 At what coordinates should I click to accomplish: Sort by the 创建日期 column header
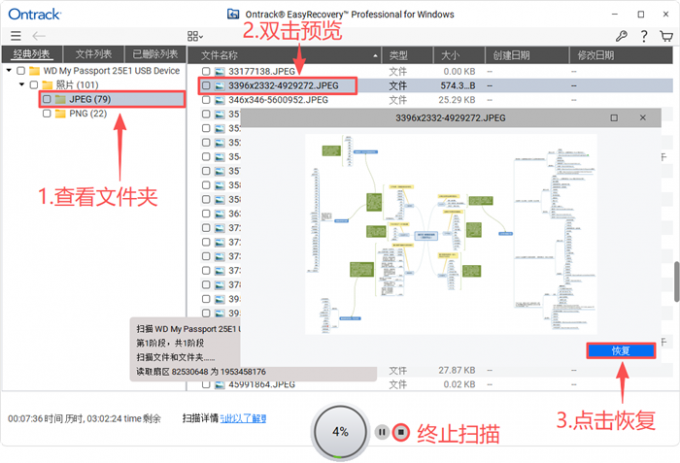pos(527,55)
